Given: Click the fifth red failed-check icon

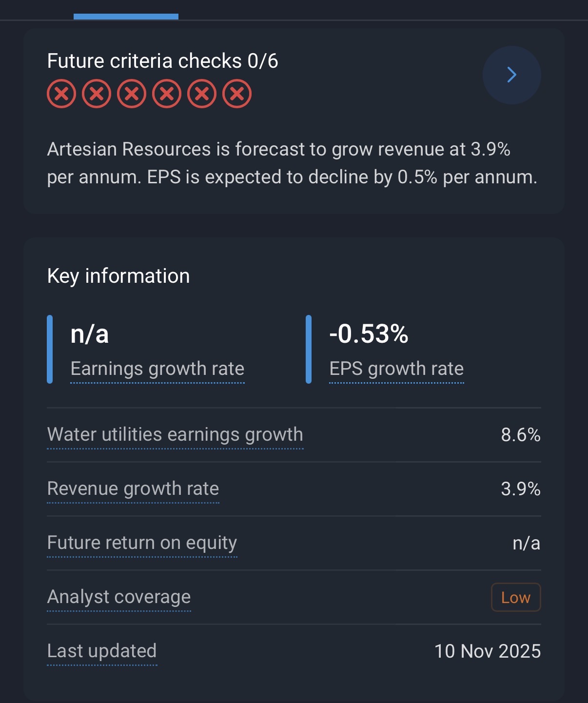Looking at the screenshot, I should tap(202, 94).
